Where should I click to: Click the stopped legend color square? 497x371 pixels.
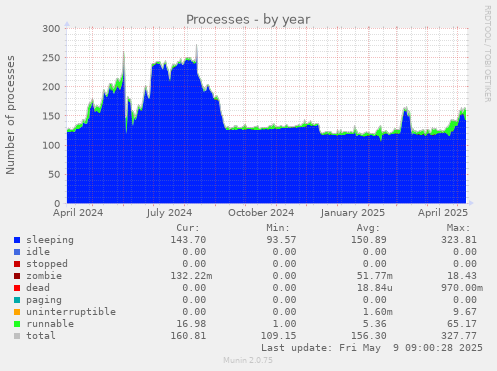17,264
